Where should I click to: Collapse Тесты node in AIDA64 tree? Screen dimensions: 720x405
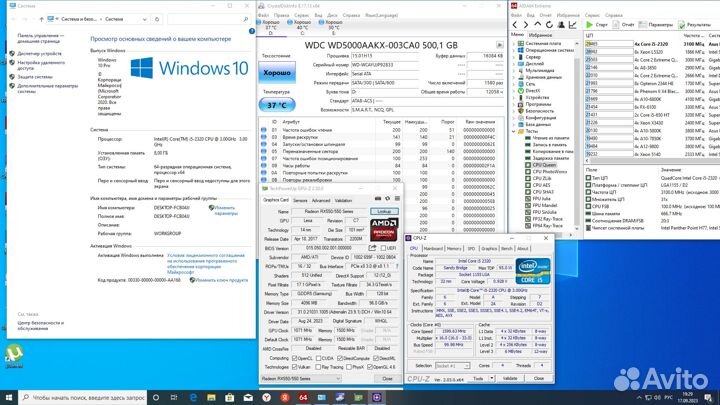tap(514, 131)
